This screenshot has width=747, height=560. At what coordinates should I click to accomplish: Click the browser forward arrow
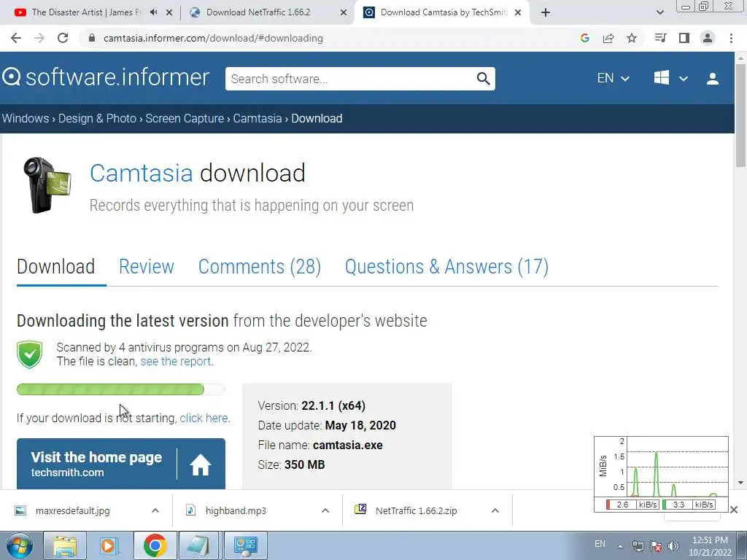[x=39, y=38]
